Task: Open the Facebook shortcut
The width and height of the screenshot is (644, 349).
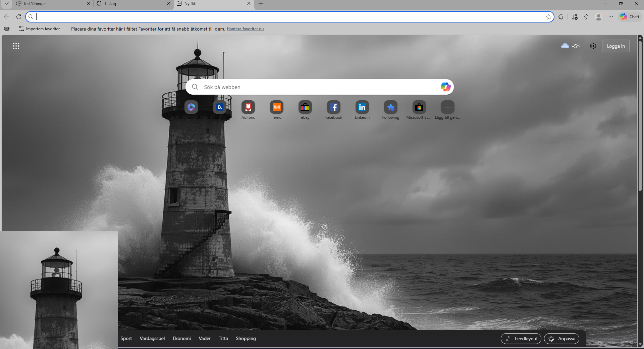Action: point(333,107)
